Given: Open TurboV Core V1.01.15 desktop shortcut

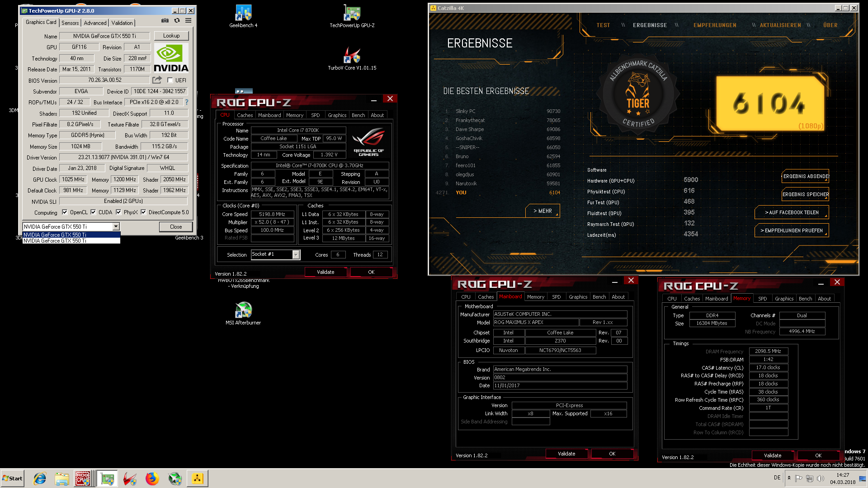Looking at the screenshot, I should click(x=352, y=59).
